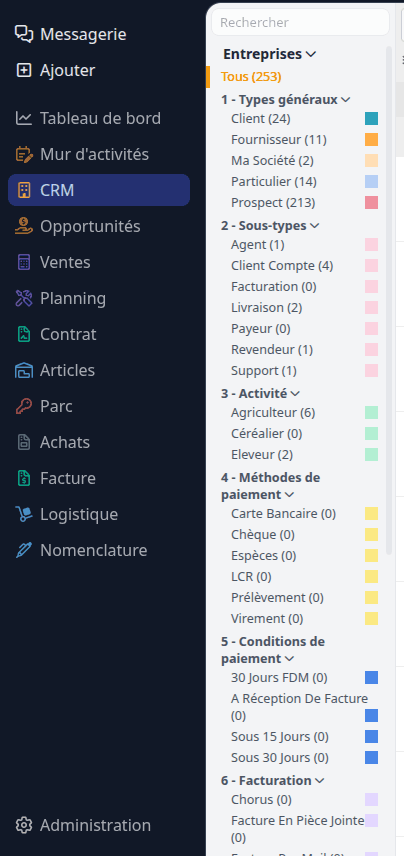Viewport: 404px width, 856px height.
Task: Collapse 2 - Sous-types chevron
Action: coord(314,226)
